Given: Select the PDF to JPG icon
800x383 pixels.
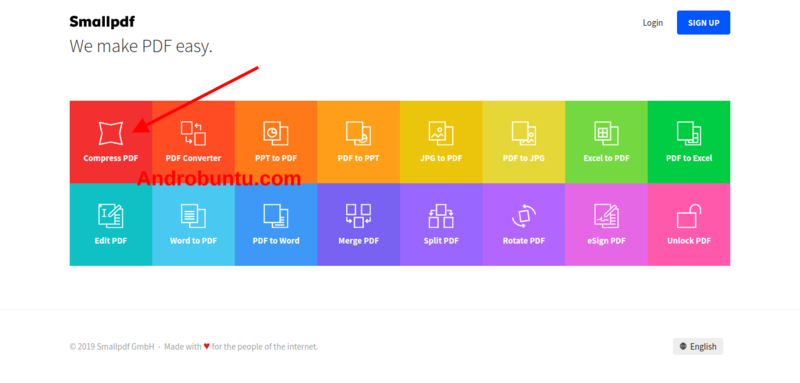Looking at the screenshot, I should coord(524,133).
